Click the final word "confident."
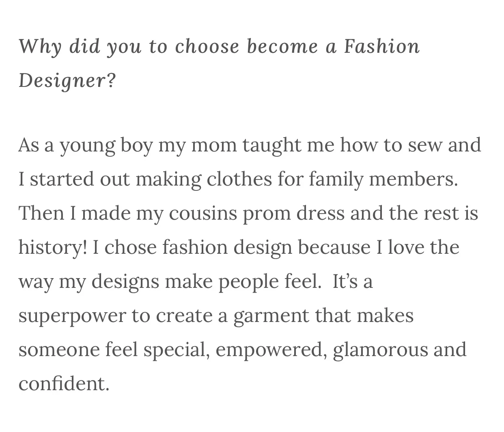Viewport: 504px width, 432px height. pos(64,384)
